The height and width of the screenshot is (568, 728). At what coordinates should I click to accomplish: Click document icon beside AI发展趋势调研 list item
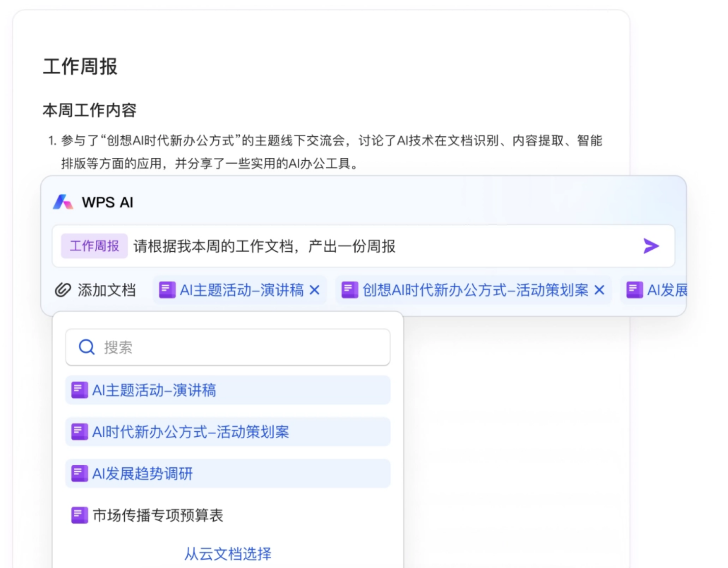point(79,474)
